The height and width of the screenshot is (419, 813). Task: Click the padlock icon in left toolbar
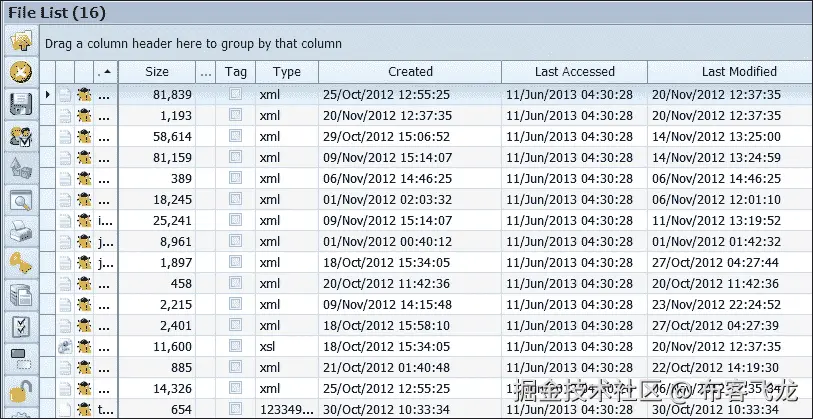pyautogui.click(x=20, y=391)
